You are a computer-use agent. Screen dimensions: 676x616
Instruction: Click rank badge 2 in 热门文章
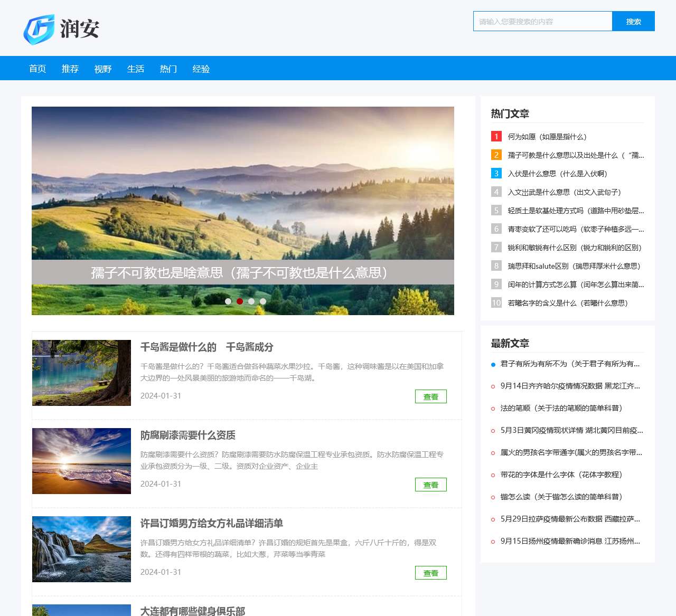(x=496, y=155)
